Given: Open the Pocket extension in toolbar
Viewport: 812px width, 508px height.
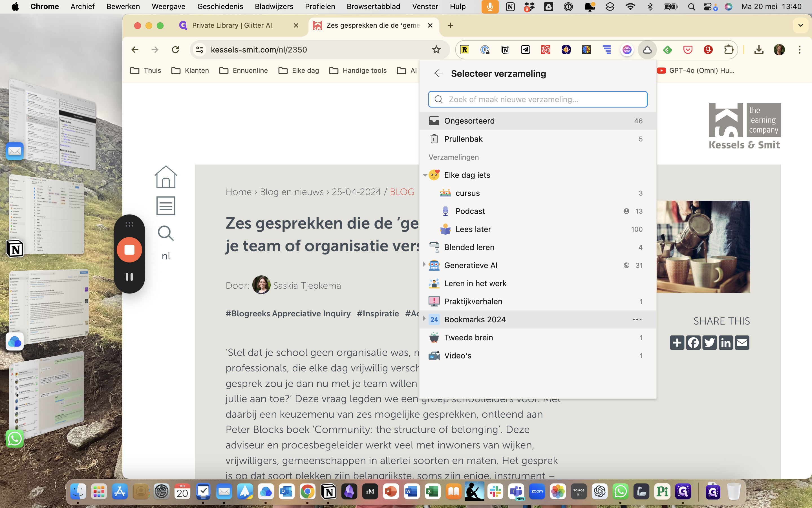Looking at the screenshot, I should pos(687,50).
